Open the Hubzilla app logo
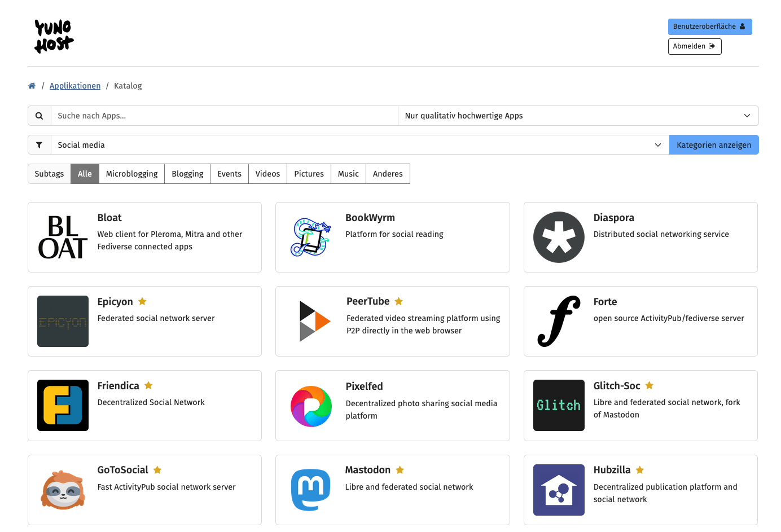This screenshot has width=781, height=532. (x=559, y=490)
